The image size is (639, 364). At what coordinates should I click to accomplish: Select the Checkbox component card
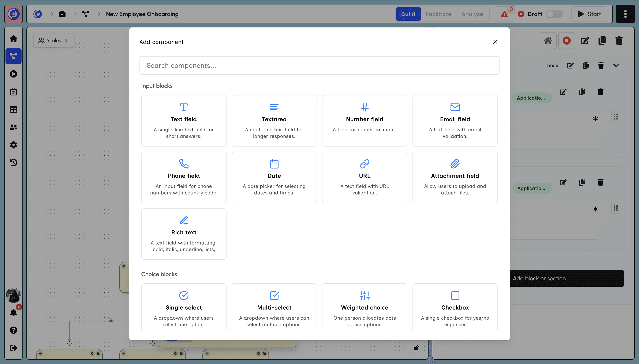click(x=455, y=307)
